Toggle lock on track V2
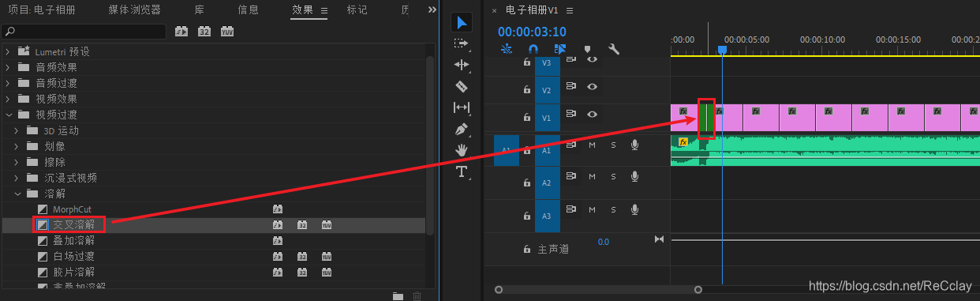This screenshot has width=980, height=301. pyautogui.click(x=527, y=90)
